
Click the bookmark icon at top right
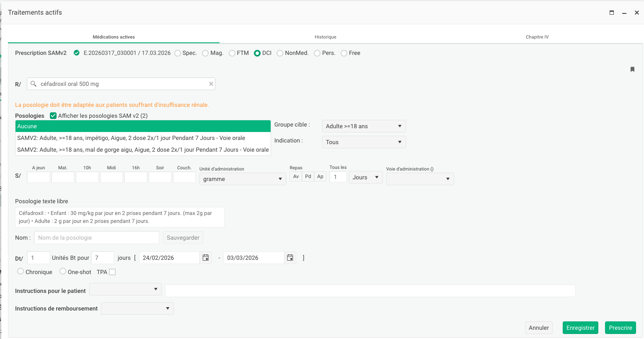tap(632, 70)
